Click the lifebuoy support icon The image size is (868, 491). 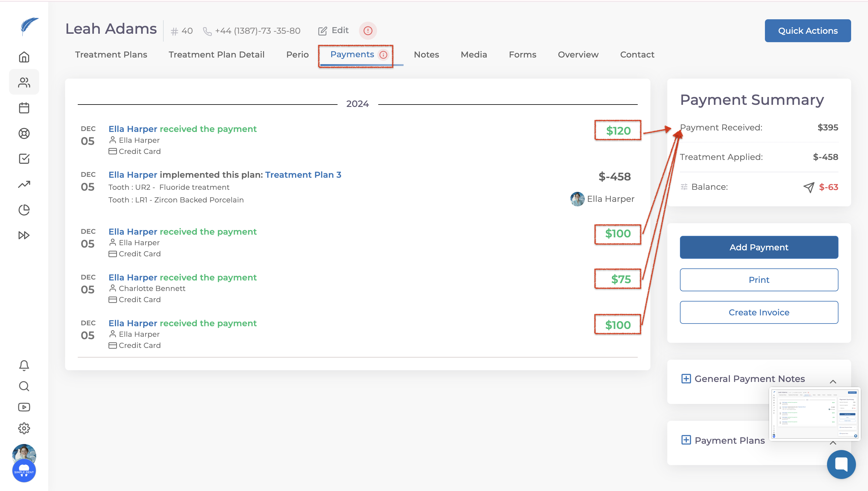click(24, 133)
